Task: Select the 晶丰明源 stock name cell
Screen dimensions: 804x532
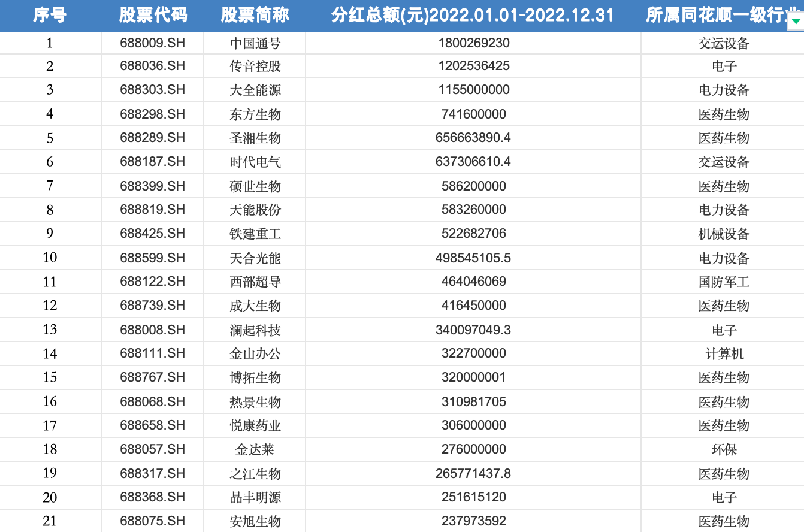Action: [x=255, y=497]
